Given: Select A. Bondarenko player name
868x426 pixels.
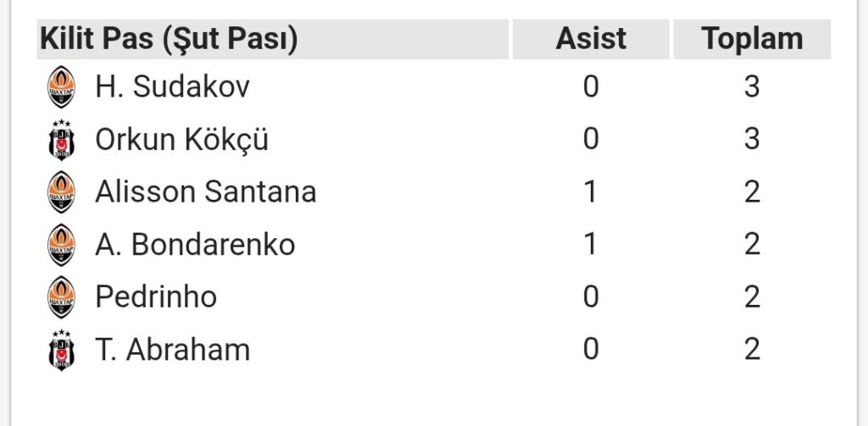Looking at the screenshot, I should click(195, 245).
